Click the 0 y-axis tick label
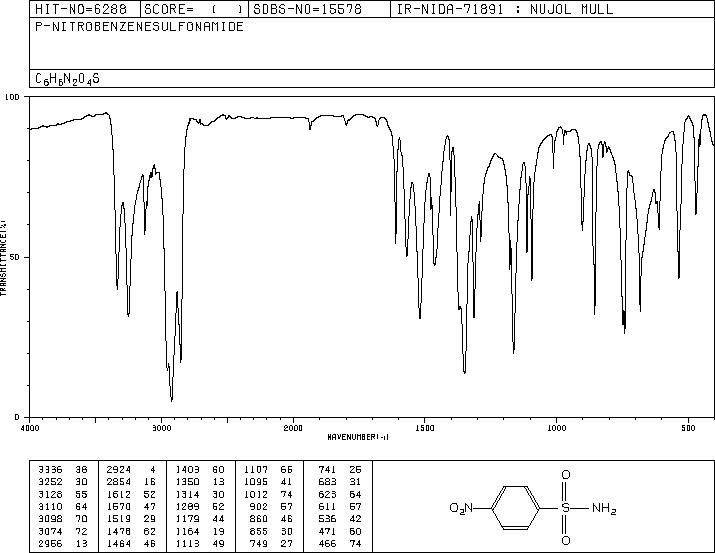This screenshot has height=553, width=715. point(17,417)
